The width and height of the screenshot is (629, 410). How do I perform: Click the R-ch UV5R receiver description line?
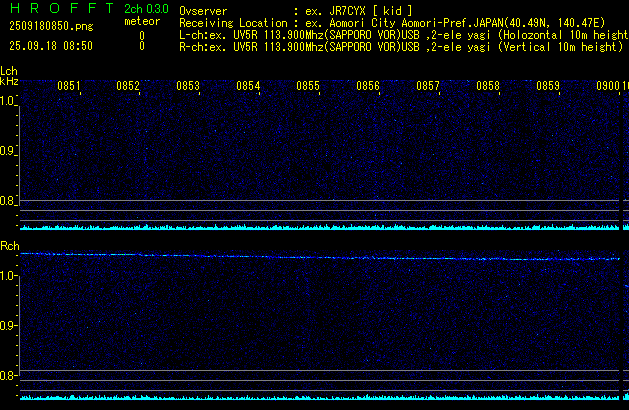[x=400, y=46]
